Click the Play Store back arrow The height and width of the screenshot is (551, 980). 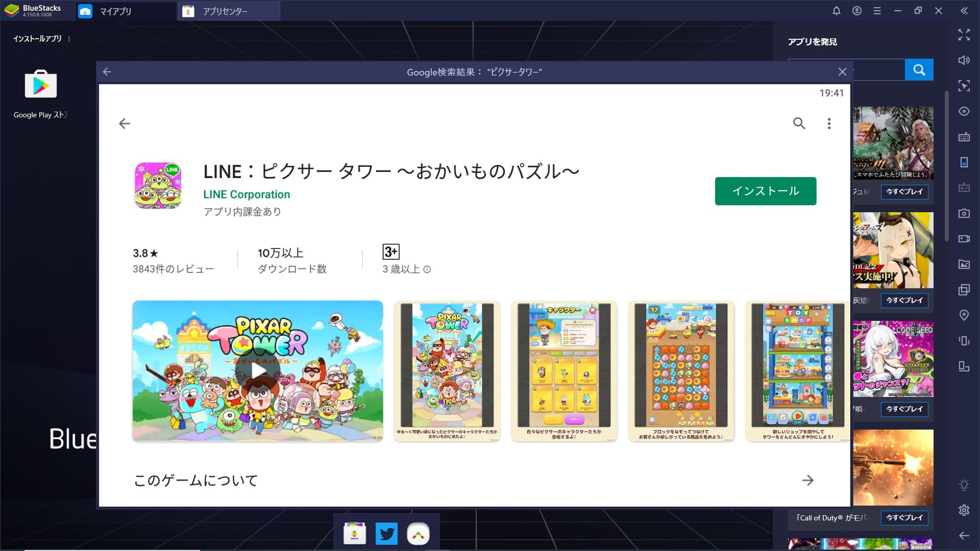click(x=124, y=123)
